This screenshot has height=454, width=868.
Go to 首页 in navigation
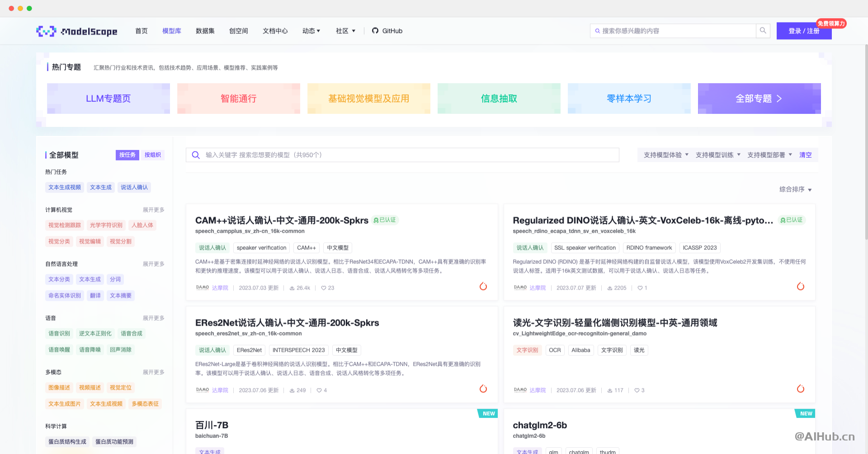(x=142, y=31)
